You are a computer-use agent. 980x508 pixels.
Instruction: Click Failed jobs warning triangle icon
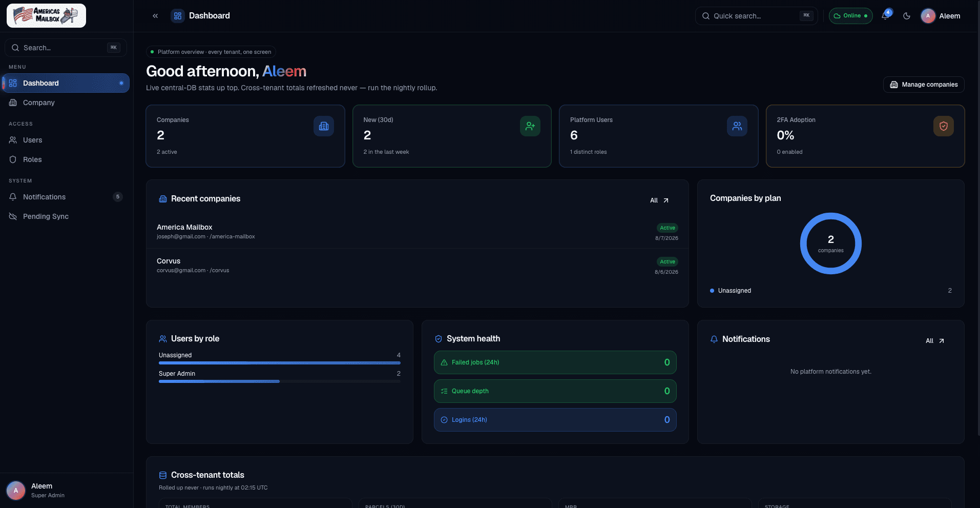(x=444, y=362)
